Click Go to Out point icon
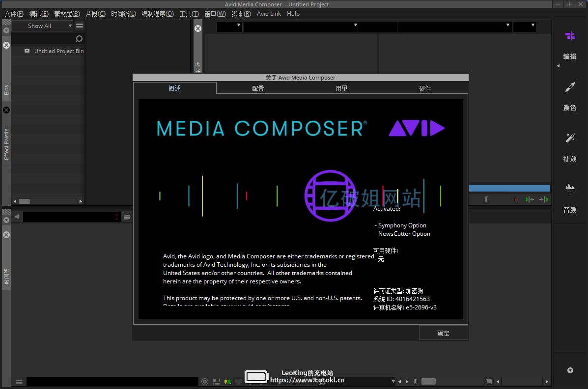The width and height of the screenshot is (588, 389). click(544, 199)
